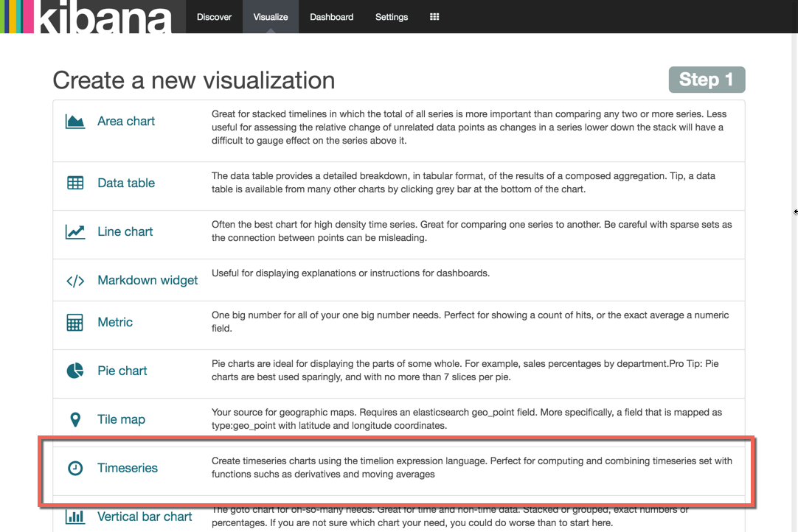The height and width of the screenshot is (532, 798).
Task: Click the Line chart icon
Action: [75, 232]
